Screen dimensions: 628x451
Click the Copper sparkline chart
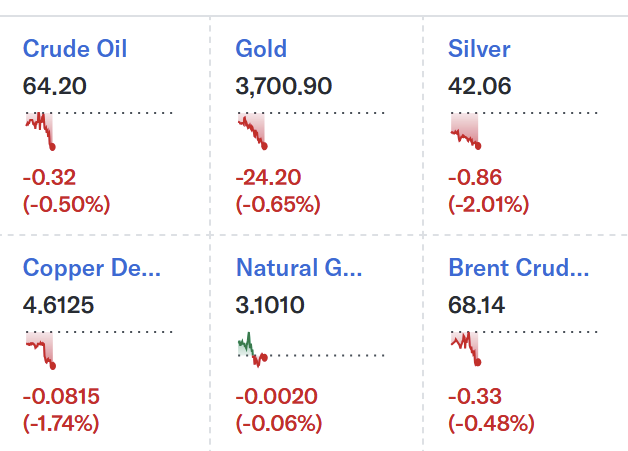point(99,350)
